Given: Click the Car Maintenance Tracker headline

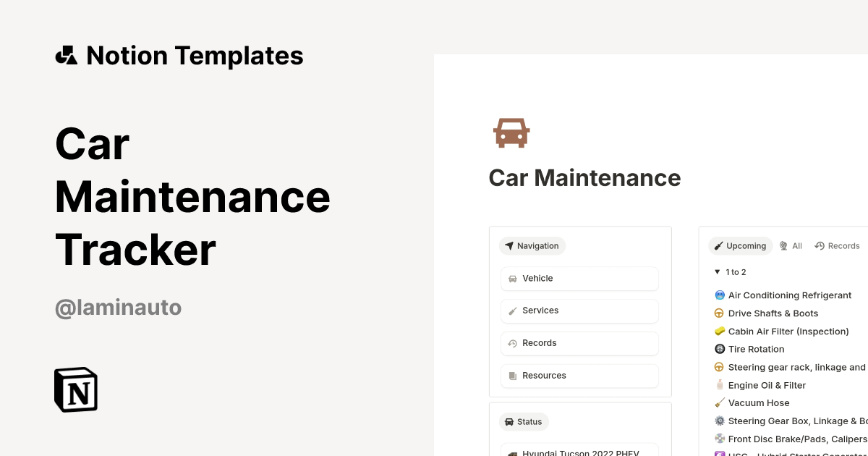Looking at the screenshot, I should [x=192, y=196].
